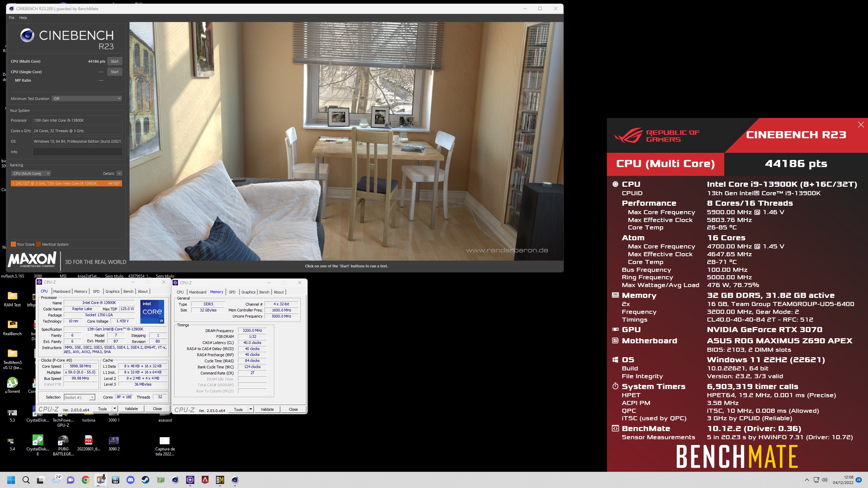Open the clock showing 12:08
The width and height of the screenshot is (868, 488).
(x=843, y=480)
